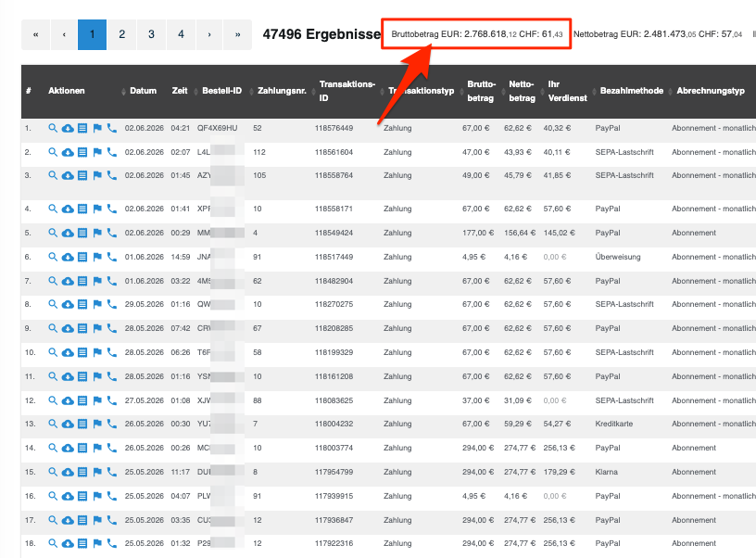
Task: Go to next page with › button
Action: [209, 34]
